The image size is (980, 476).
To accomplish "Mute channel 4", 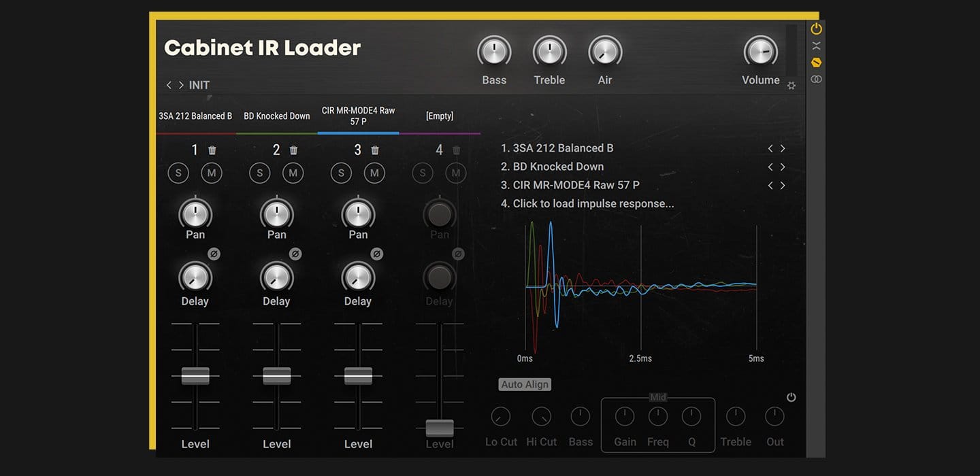I will 456,173.
